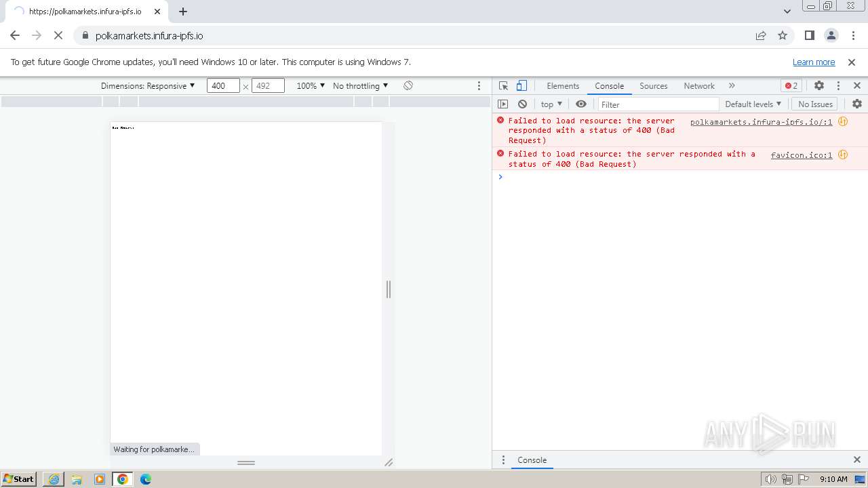Viewport: 868px width, 488px height.
Task: Open No throttling dropdown
Action: [x=360, y=85]
